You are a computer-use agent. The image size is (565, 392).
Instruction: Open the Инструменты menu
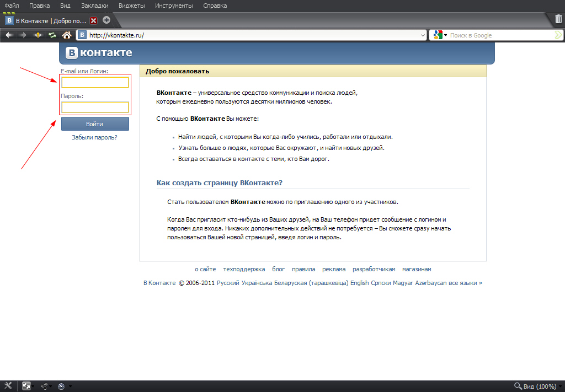(x=174, y=6)
